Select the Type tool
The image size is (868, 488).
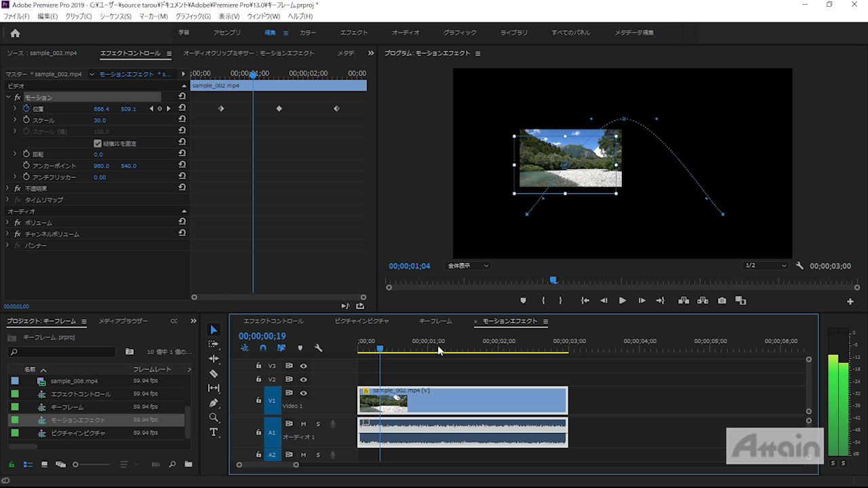click(214, 432)
